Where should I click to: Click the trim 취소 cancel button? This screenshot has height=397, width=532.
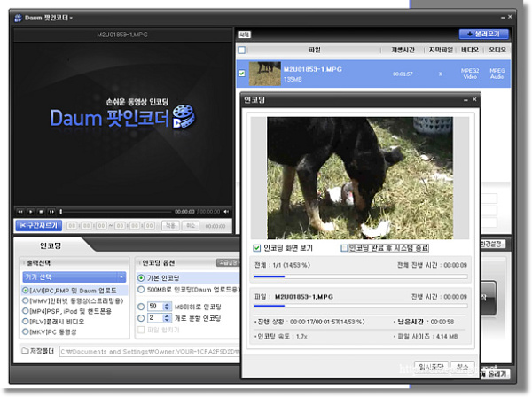pos(191,226)
